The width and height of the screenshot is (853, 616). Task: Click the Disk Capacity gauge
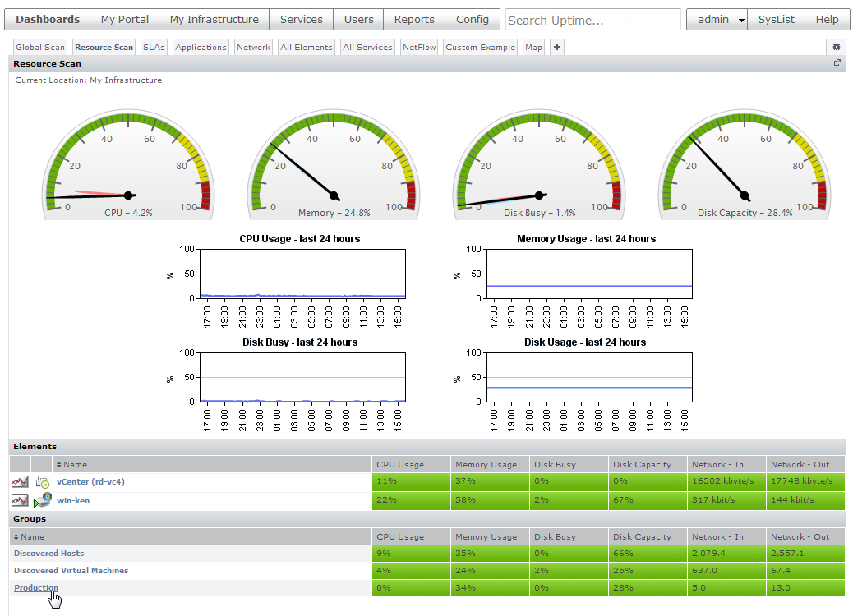click(x=745, y=165)
